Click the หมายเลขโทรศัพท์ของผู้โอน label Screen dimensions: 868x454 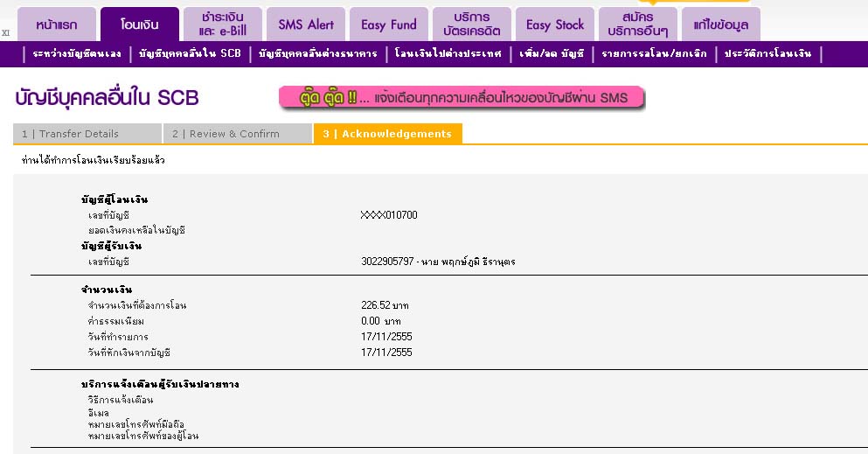click(142, 436)
